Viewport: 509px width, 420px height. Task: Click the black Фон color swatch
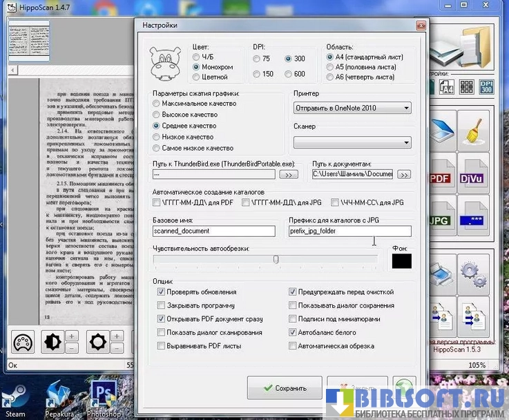401,260
